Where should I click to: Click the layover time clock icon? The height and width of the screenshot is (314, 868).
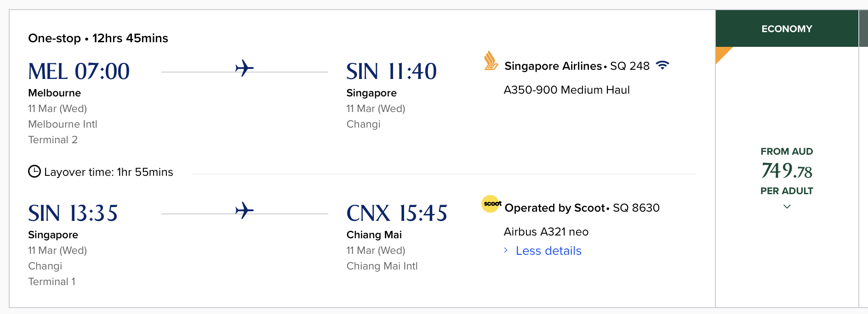coord(34,172)
